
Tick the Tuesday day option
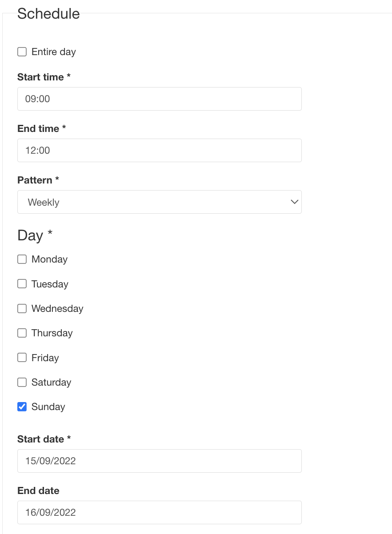22,284
